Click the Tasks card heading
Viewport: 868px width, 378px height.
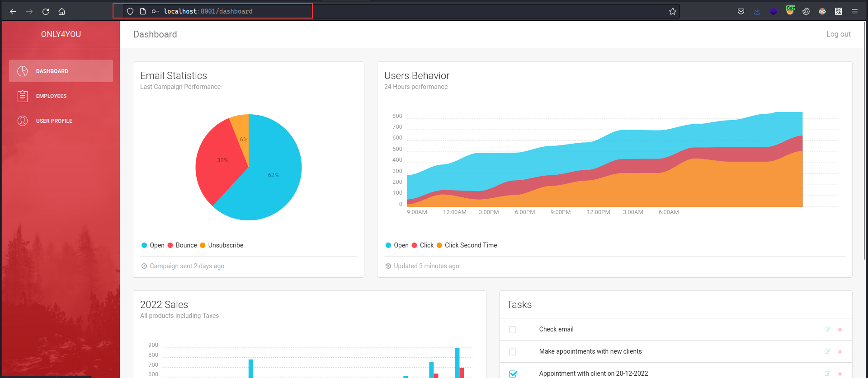click(x=519, y=304)
